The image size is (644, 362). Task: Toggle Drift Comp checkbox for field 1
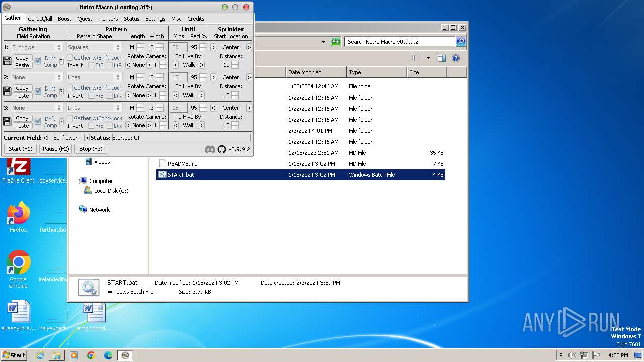point(38,61)
